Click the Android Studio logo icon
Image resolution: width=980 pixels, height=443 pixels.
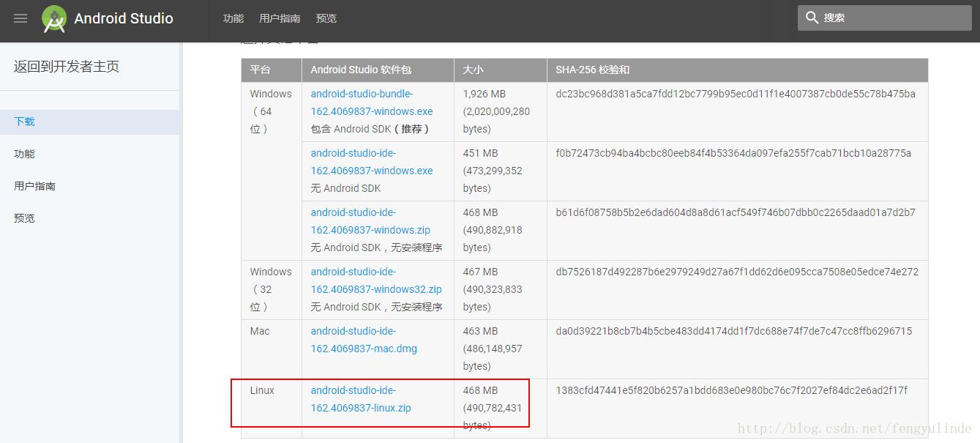click(x=54, y=18)
